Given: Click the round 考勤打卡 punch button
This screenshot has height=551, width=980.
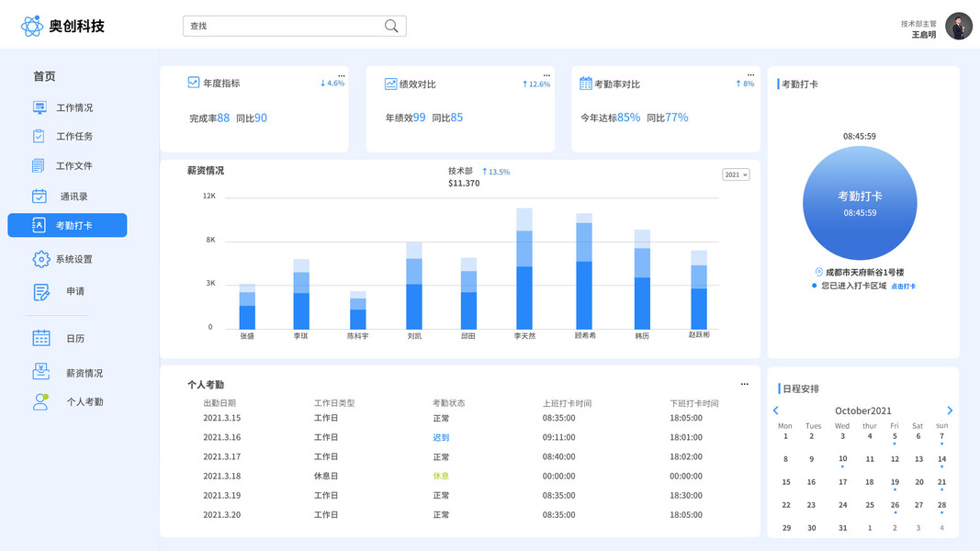Looking at the screenshot, I should (860, 203).
